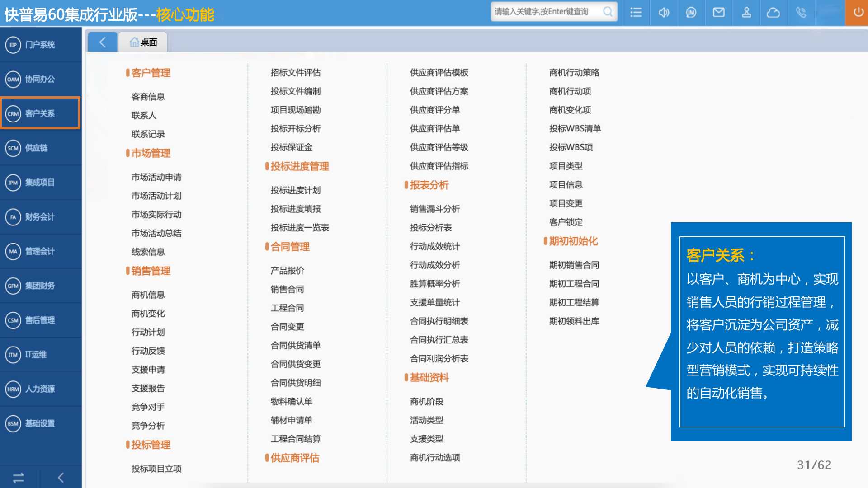
Task: Click the user profile icon
Action: 746,12
